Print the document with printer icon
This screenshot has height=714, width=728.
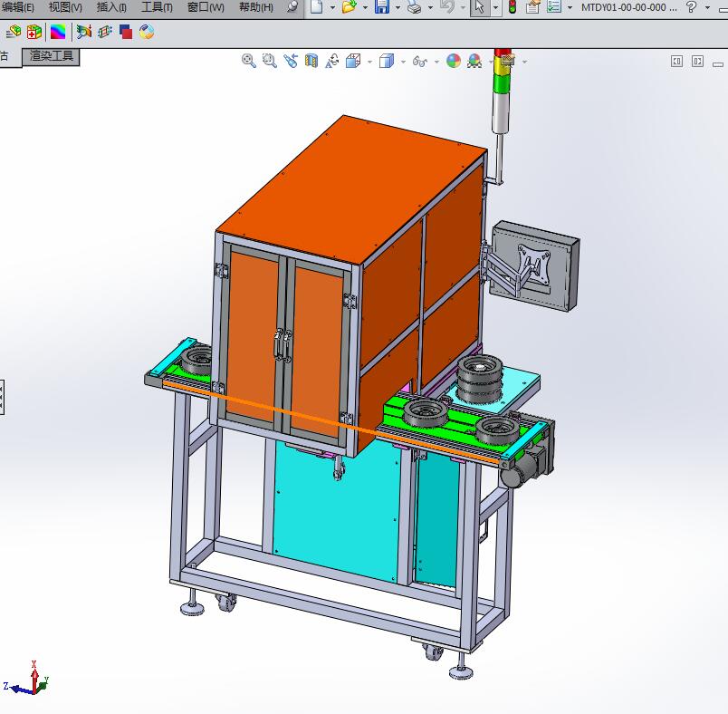click(414, 6)
